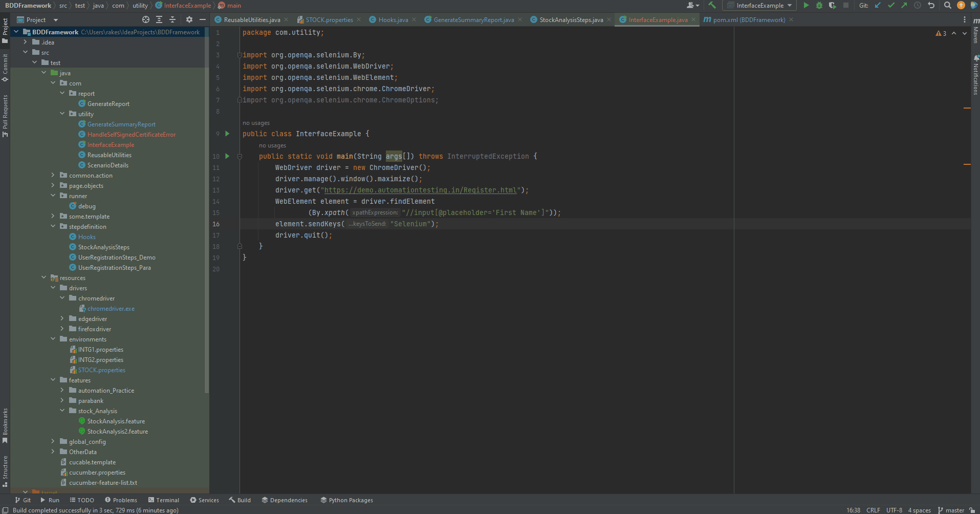Expand the common.action package
This screenshot has height=514, width=980.
pos(53,176)
